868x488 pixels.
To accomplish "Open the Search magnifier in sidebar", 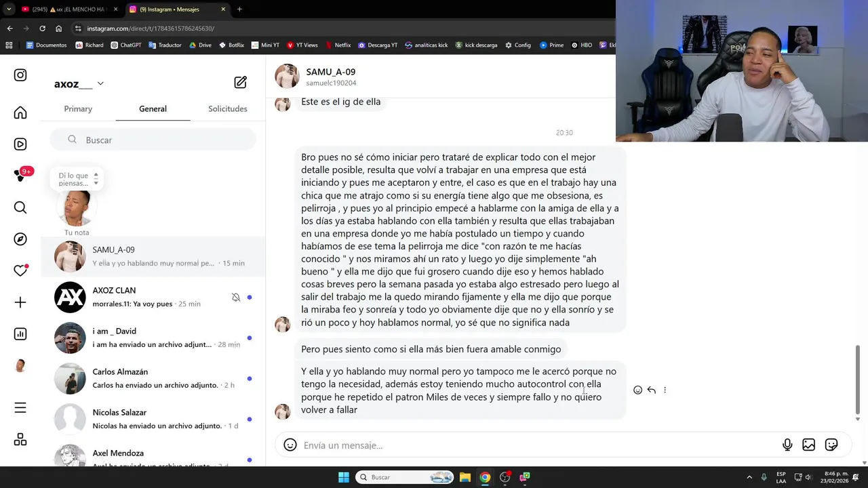I will point(20,207).
